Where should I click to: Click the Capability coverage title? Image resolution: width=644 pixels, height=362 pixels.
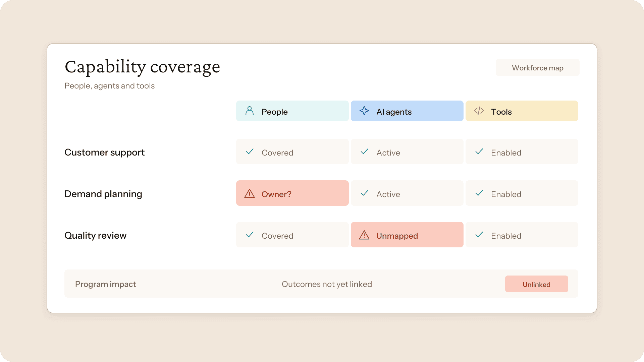click(142, 67)
